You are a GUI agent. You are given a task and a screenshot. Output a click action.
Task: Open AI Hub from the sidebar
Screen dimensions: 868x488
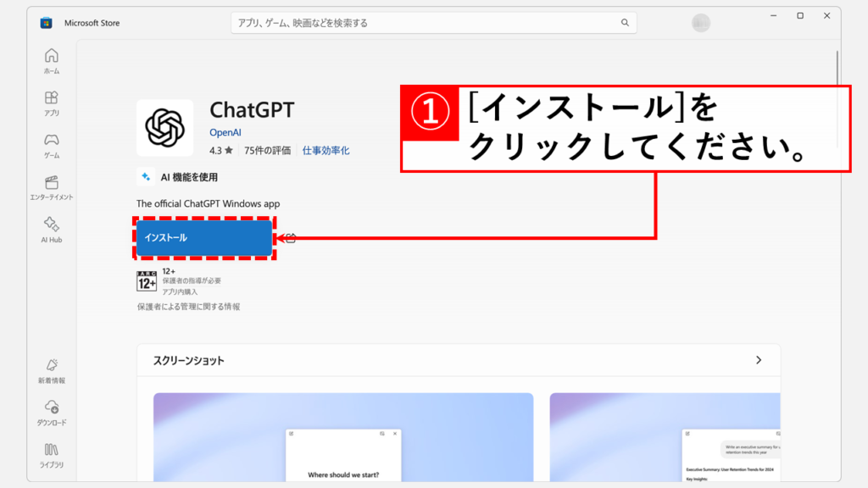(x=52, y=225)
